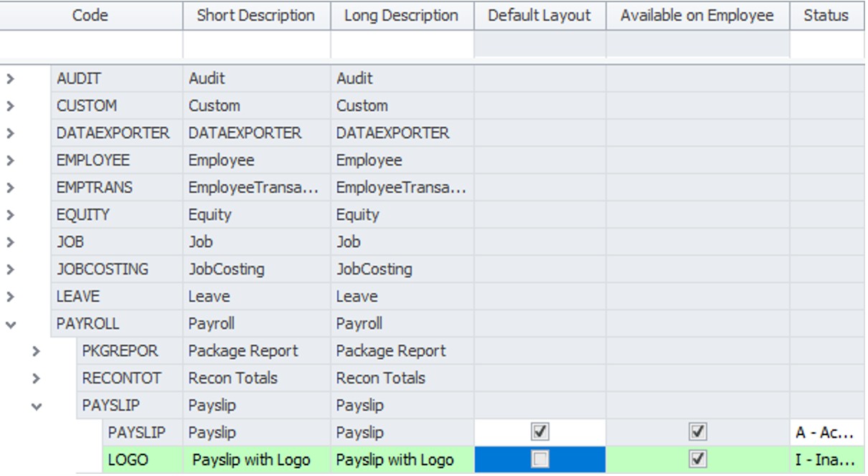Sort by Short Description column header
This screenshot has width=868, height=476.
[256, 16]
